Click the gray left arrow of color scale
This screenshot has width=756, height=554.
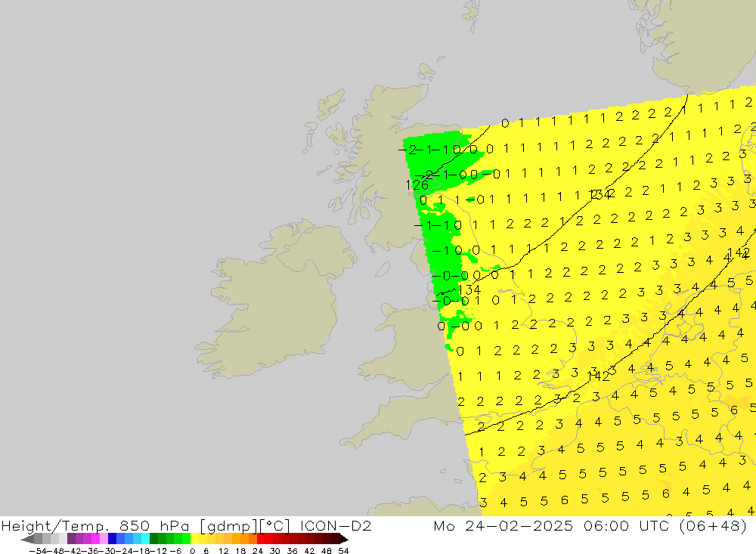point(27,539)
